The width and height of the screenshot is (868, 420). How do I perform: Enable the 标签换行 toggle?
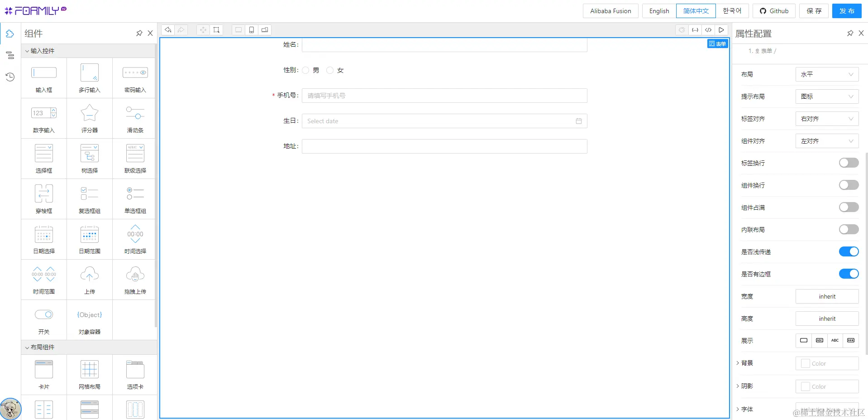(x=848, y=162)
